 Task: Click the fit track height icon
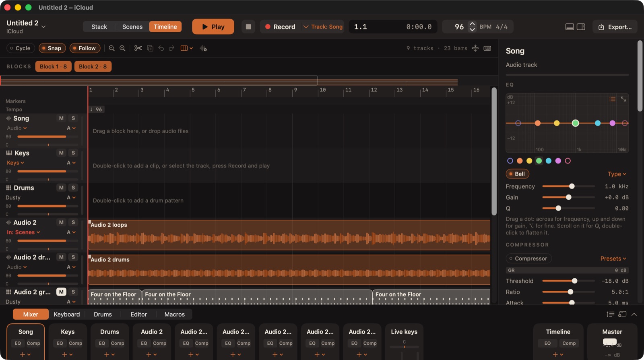tap(475, 48)
